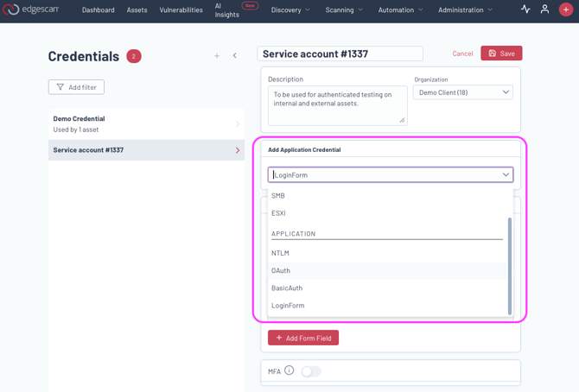Expand the Administration menu

click(x=465, y=9)
